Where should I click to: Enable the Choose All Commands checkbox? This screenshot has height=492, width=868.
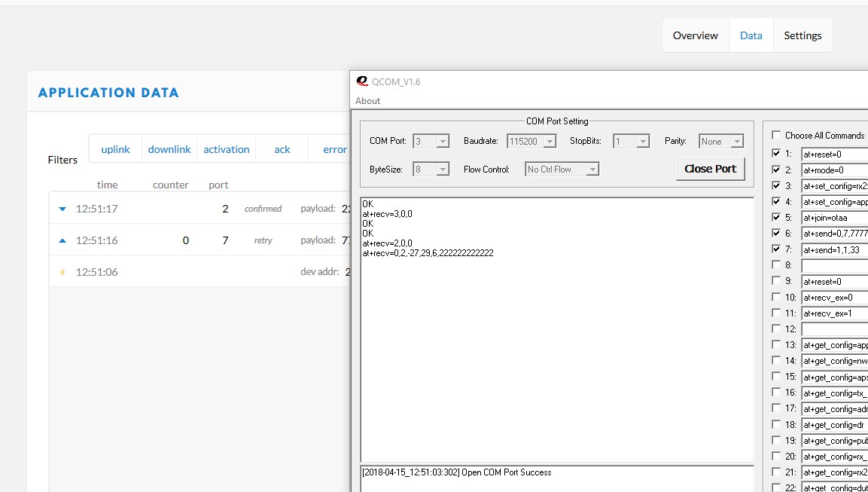(x=776, y=136)
